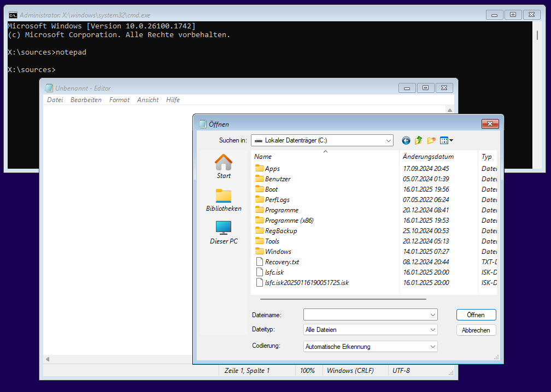This screenshot has width=551, height=392.
Task: Select Dieser PC in the places sidebar
Action: pyautogui.click(x=224, y=233)
